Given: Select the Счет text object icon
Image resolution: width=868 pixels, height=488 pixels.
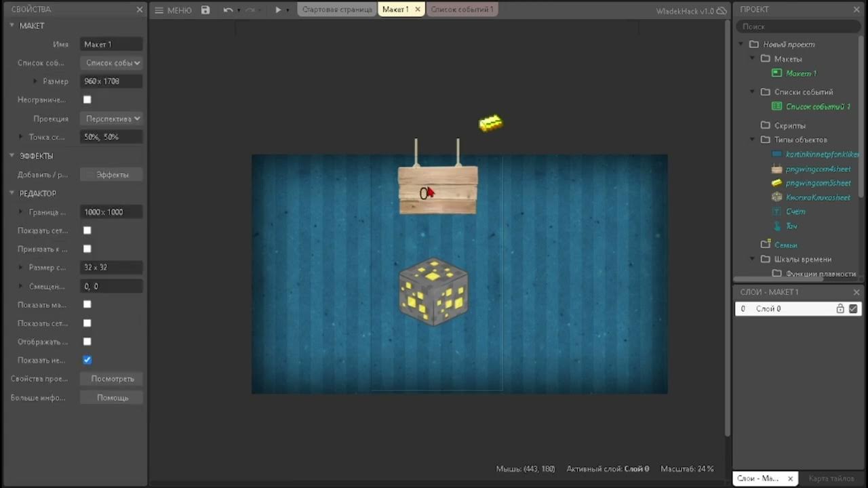Looking at the screenshot, I should [x=777, y=211].
